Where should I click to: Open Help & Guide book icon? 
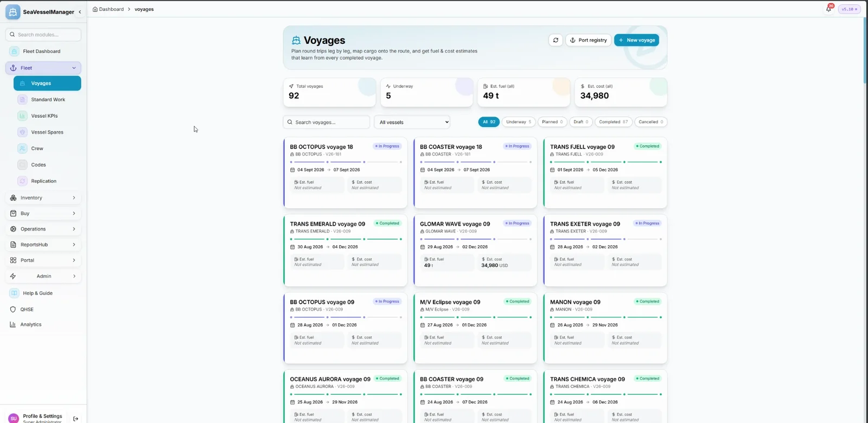[14, 293]
